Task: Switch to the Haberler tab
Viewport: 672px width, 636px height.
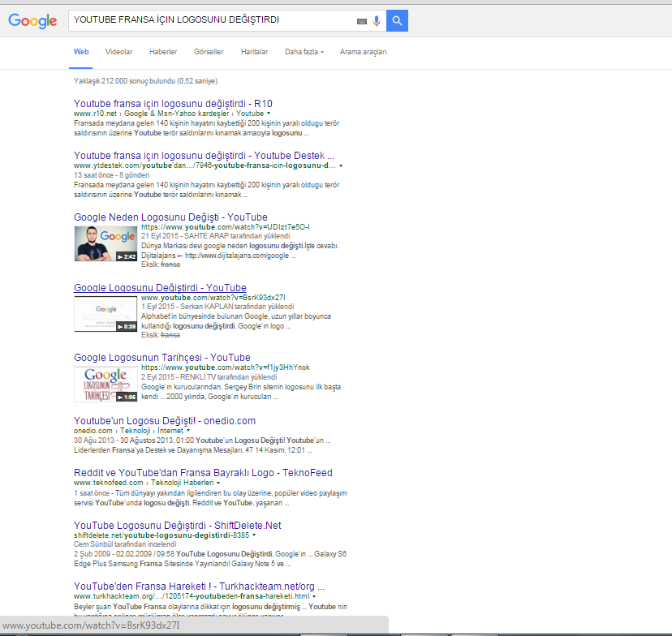Action: coord(163,52)
